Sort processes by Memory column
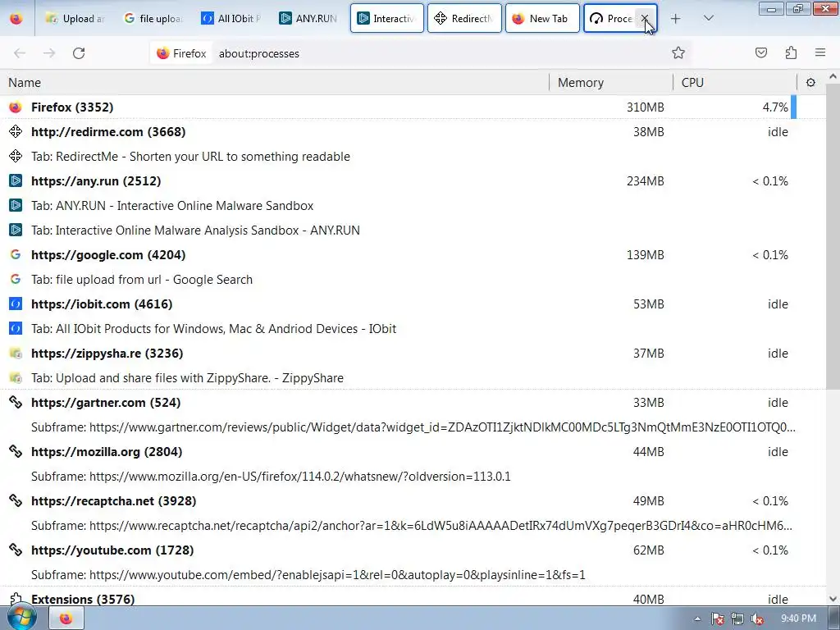The height and width of the screenshot is (630, 840). (x=610, y=83)
